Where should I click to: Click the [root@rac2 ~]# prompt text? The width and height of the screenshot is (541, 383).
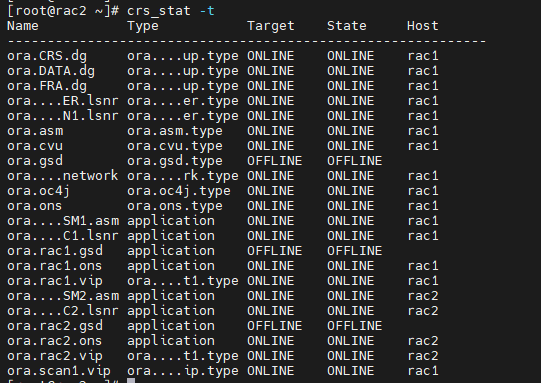pyautogui.click(x=63, y=11)
